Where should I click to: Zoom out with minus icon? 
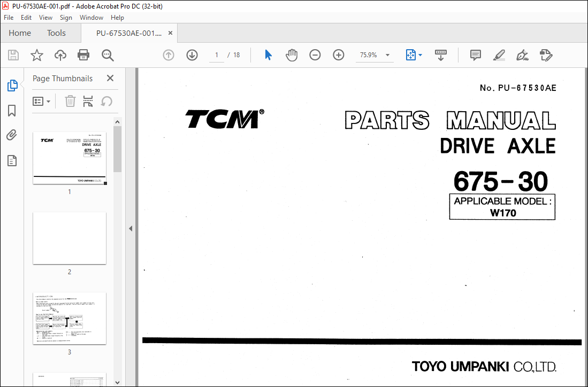point(315,55)
